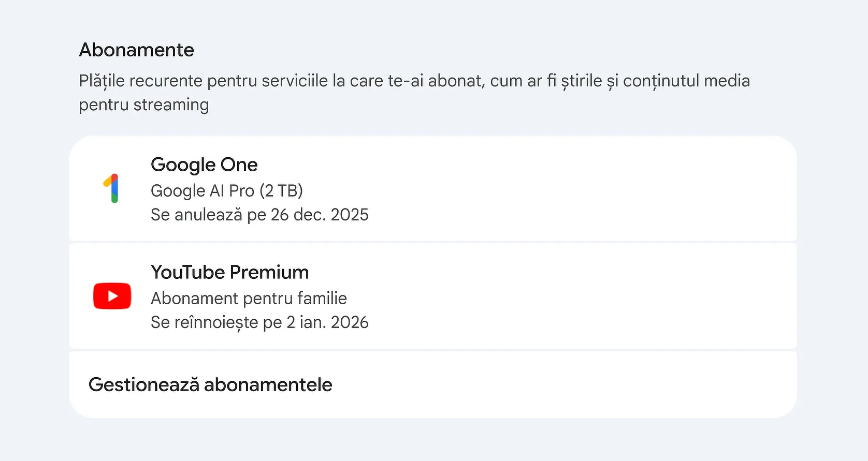This screenshot has width=868, height=461.
Task: Click the 'Se anulează pe 26 dec. 2025' line
Action: [259, 215]
